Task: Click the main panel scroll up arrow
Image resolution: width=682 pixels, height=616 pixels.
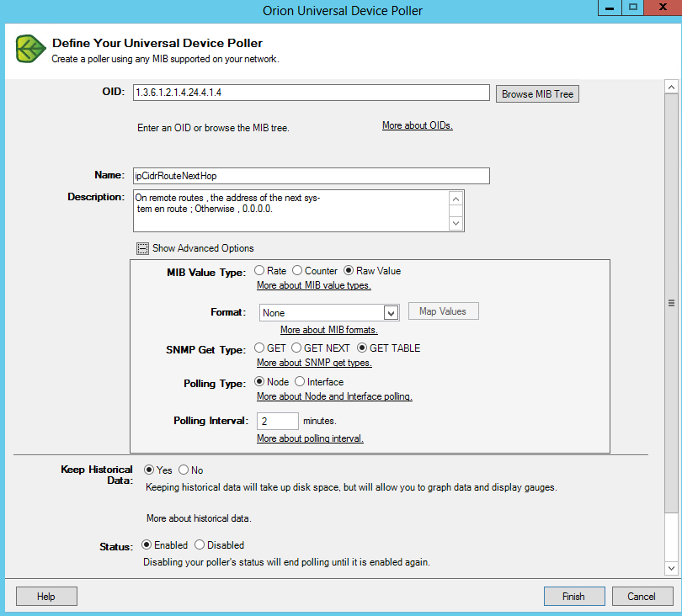Action: [671, 88]
